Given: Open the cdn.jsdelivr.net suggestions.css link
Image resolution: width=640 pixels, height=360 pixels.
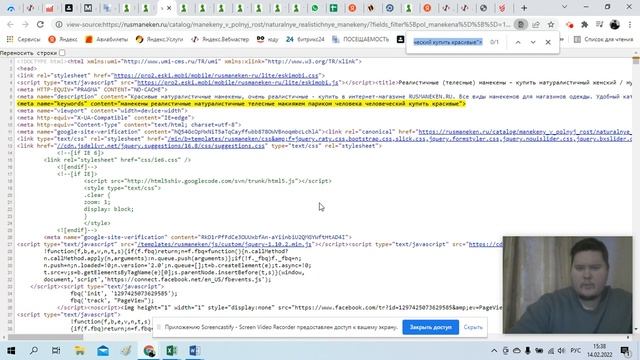Looking at the screenshot, I should coord(161,146).
